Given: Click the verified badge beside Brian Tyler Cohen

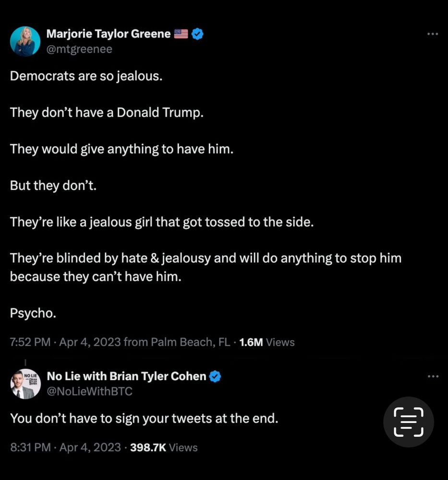Looking at the screenshot, I should pos(215,376).
